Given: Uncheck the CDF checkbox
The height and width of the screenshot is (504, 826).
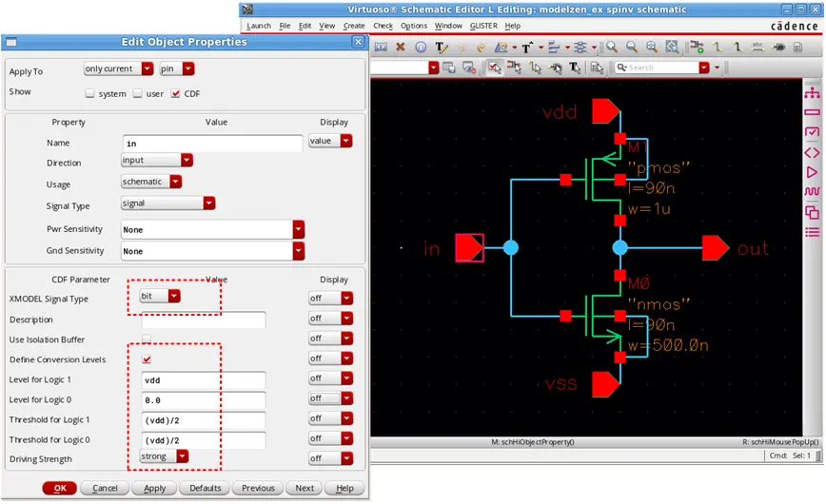Looking at the screenshot, I should pyautogui.click(x=175, y=93).
